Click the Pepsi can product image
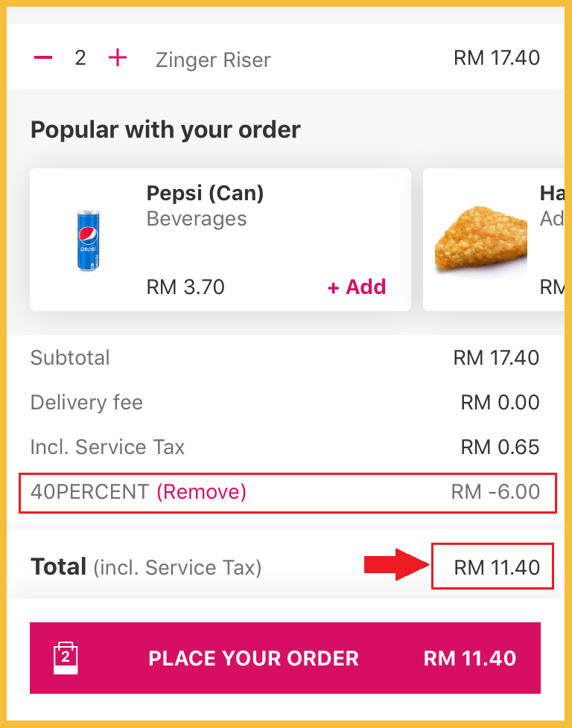The height and width of the screenshot is (728, 572). 89,241
